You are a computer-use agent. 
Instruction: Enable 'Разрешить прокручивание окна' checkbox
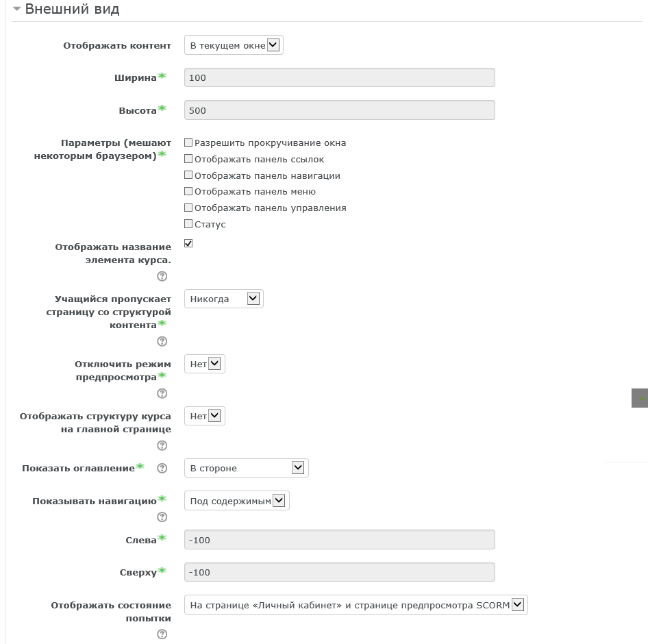188,143
